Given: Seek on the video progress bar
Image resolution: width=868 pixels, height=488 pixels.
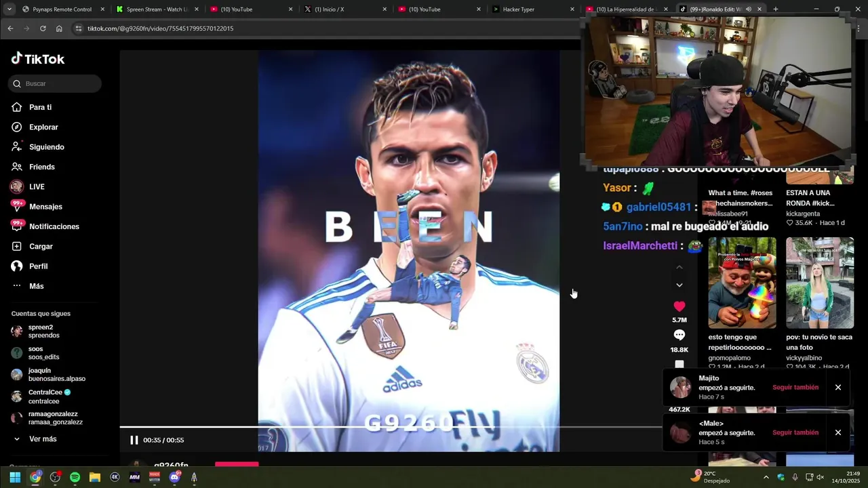Looking at the screenshot, I should click(x=391, y=427).
